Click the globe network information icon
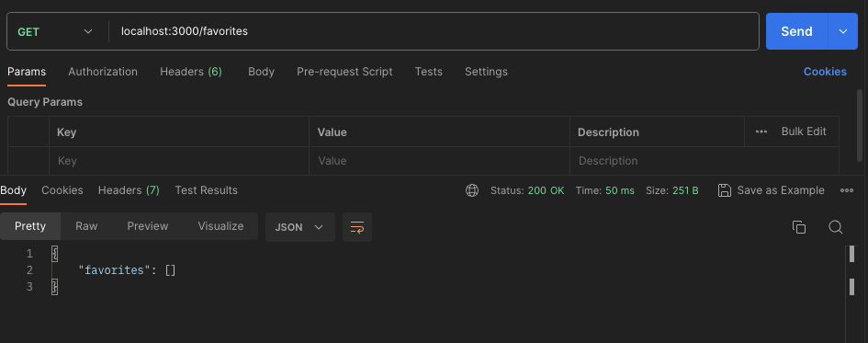The image size is (868, 343). [472, 190]
